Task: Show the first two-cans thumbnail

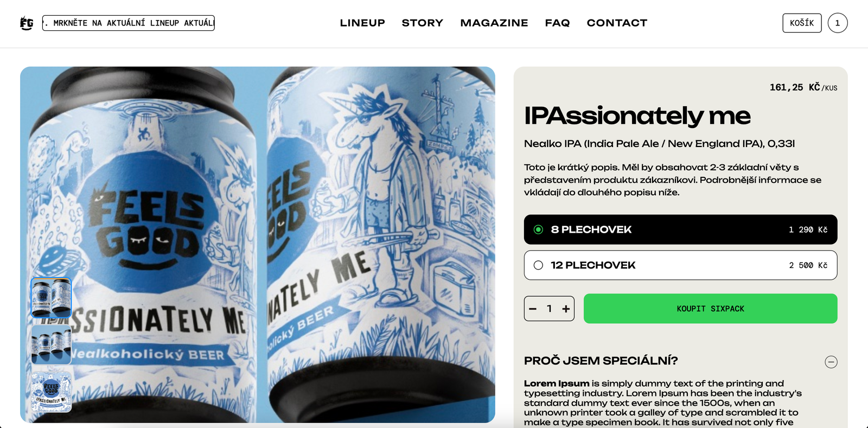Action: tap(52, 298)
